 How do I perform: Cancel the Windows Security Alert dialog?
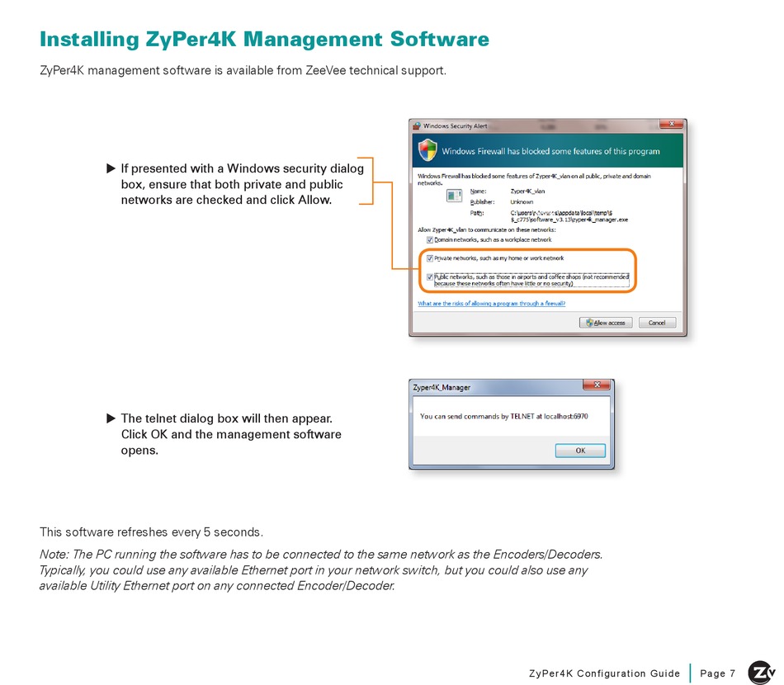click(657, 323)
